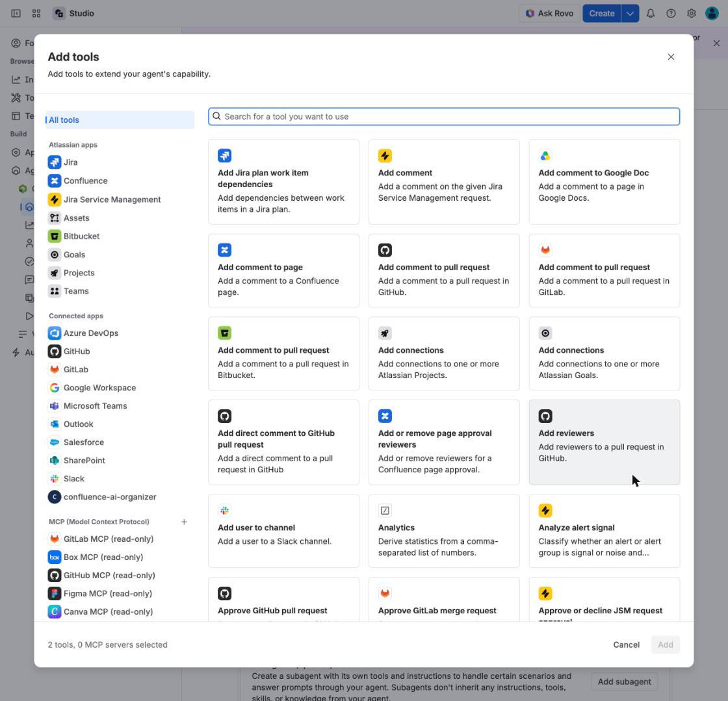The width and height of the screenshot is (728, 701).
Task: Open the Create dropdown arrow
Action: coord(630,14)
